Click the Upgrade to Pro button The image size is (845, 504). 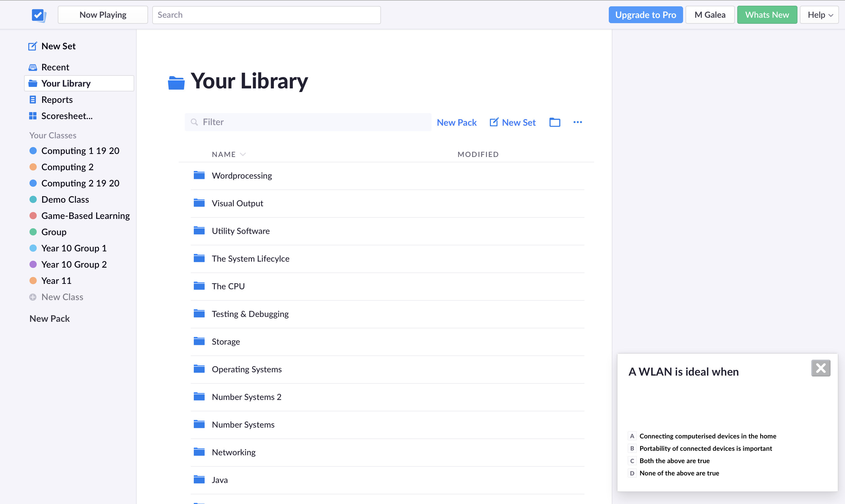click(645, 15)
